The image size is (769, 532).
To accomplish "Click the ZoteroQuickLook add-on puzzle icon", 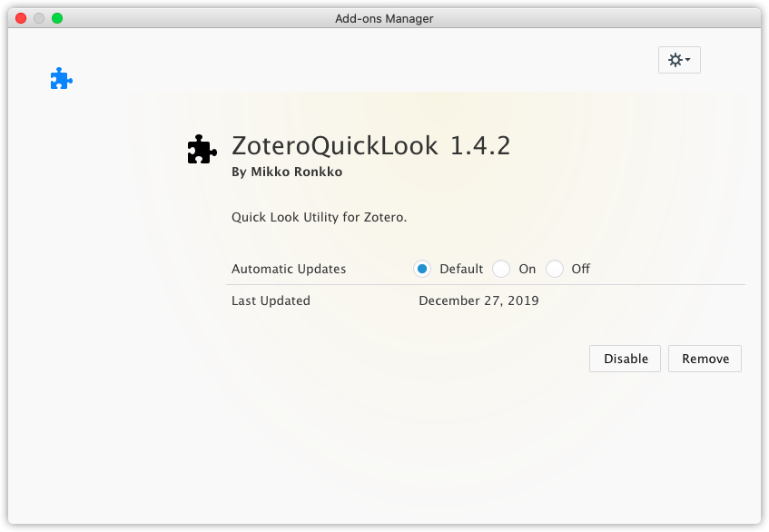I will tap(201, 148).
